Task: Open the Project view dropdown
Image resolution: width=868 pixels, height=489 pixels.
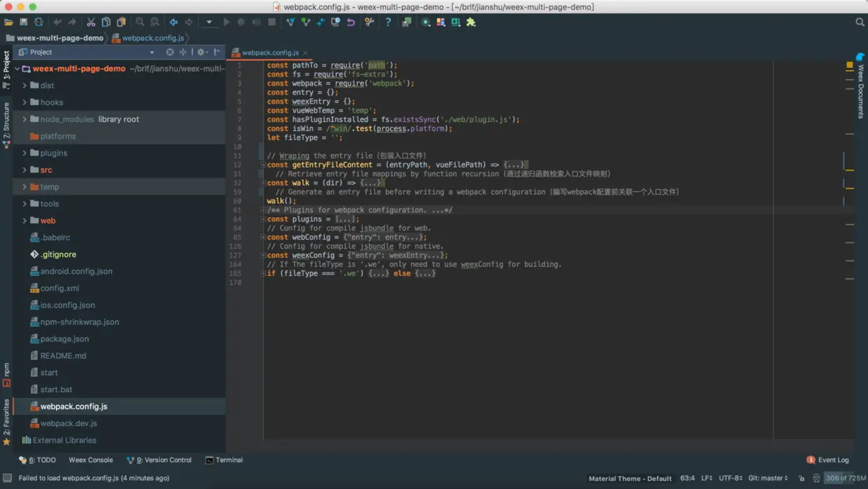Action: [x=152, y=53]
